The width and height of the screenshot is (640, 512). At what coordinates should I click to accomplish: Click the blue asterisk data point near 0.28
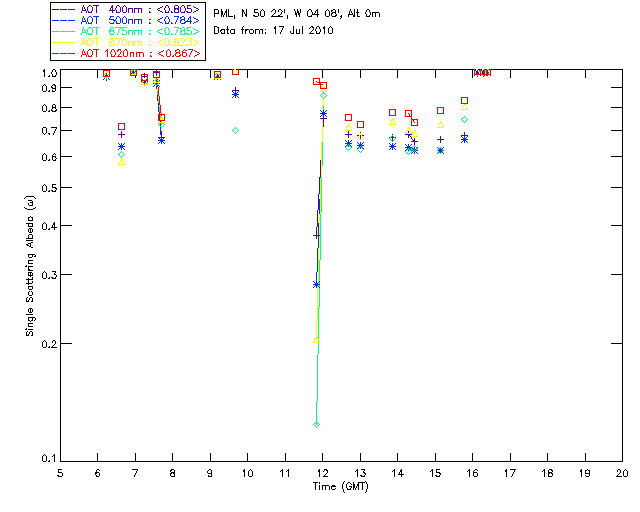pyautogui.click(x=316, y=285)
